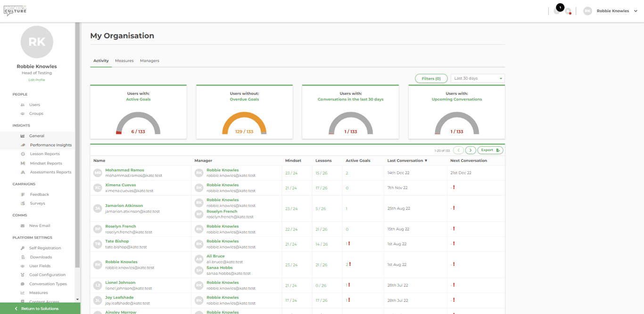Click the Self Registration key icon
644x314 pixels.
coord(23,248)
